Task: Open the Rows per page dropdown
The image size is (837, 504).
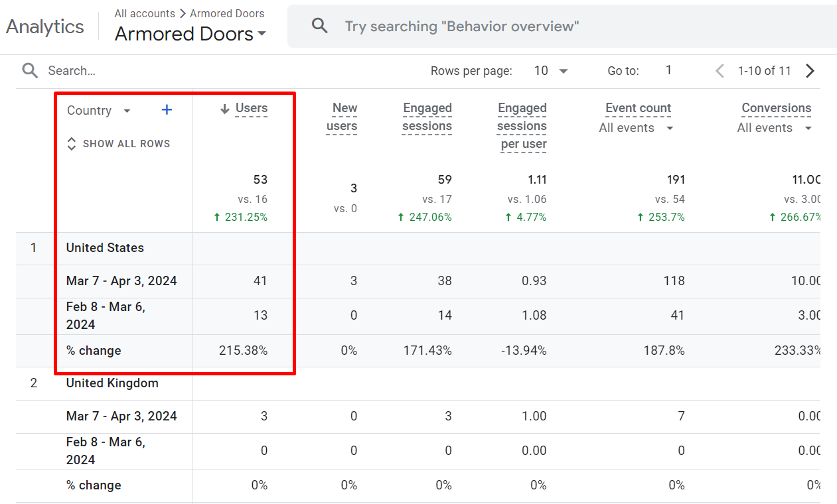Action: point(551,70)
